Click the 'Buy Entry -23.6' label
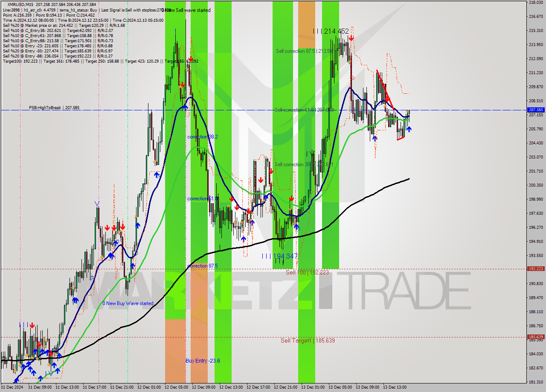This screenshot has height=392, width=546. point(203,360)
